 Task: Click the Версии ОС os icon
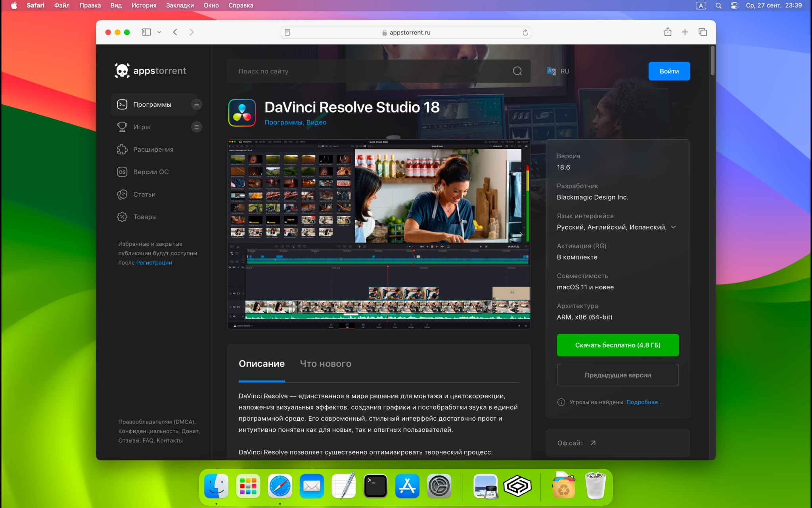coord(122,172)
